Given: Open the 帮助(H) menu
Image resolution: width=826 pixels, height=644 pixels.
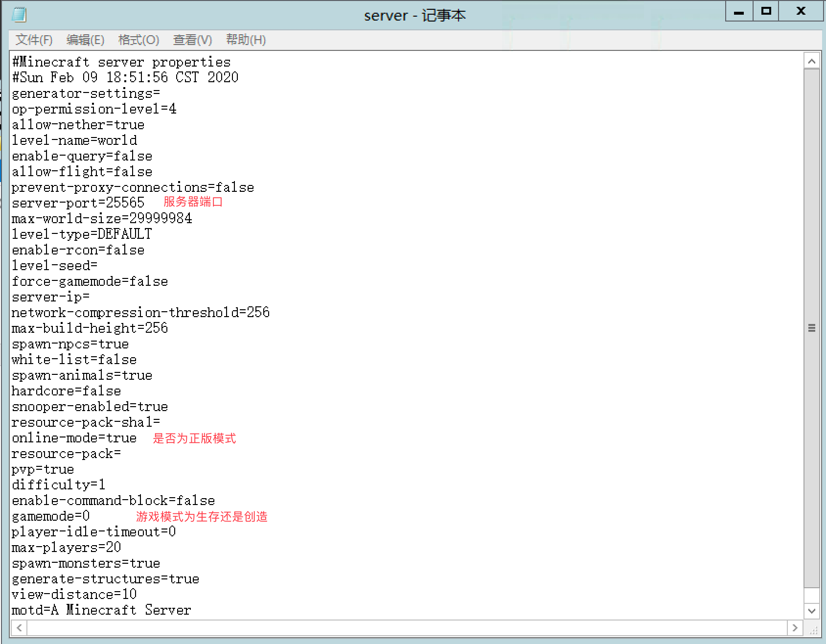Looking at the screenshot, I should click(x=246, y=40).
